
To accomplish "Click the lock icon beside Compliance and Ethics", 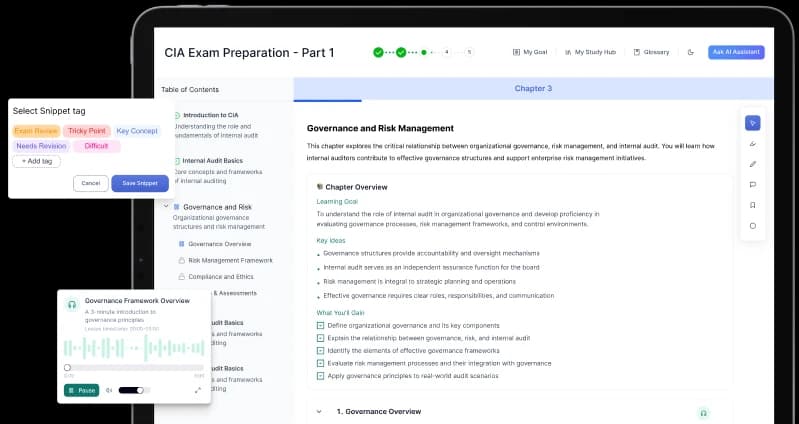I will (181, 277).
